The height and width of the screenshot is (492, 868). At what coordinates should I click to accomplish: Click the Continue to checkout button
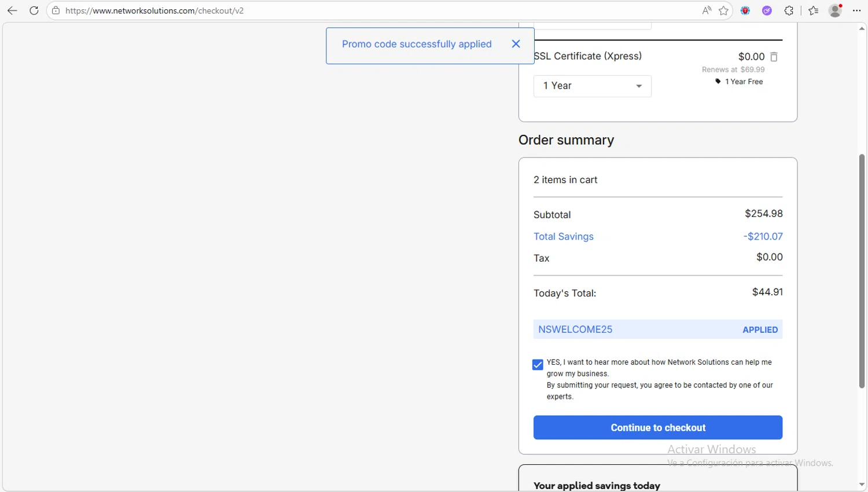[x=657, y=428]
